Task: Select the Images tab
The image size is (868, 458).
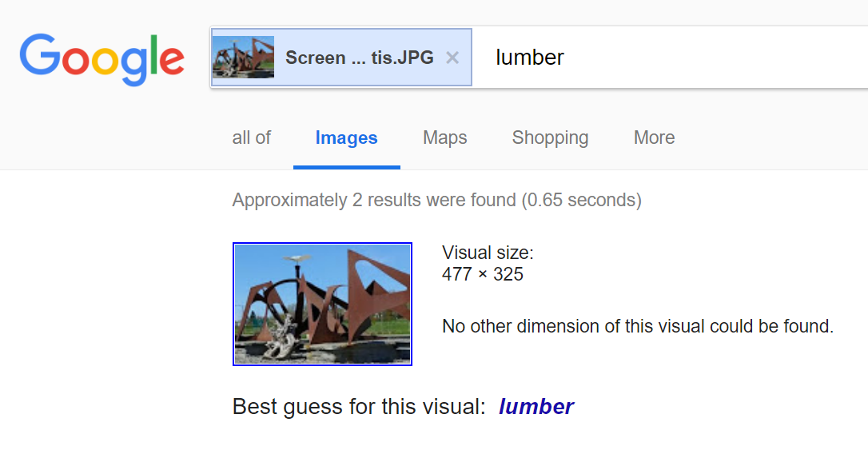Action: pos(347,138)
